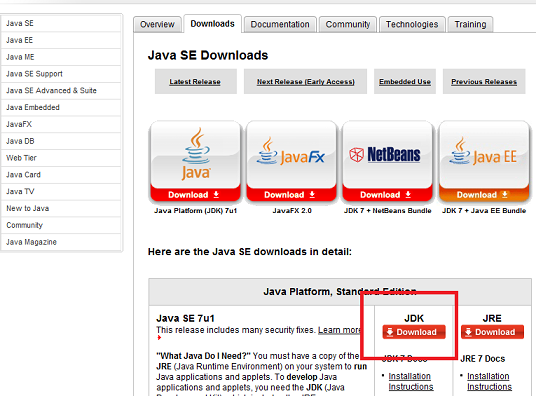Screen dimensions: 536x396
Task: Click the NetBeans bundle download tile
Action: point(388,161)
